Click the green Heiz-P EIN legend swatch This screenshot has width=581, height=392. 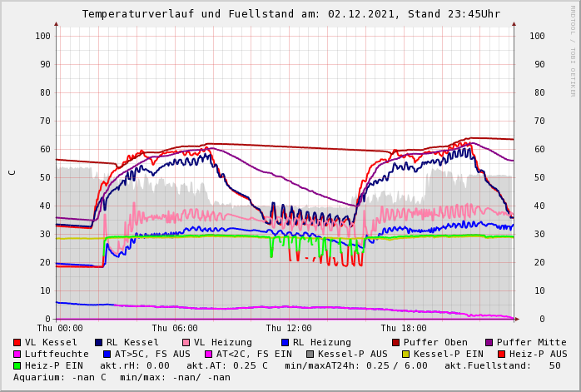(x=17, y=365)
